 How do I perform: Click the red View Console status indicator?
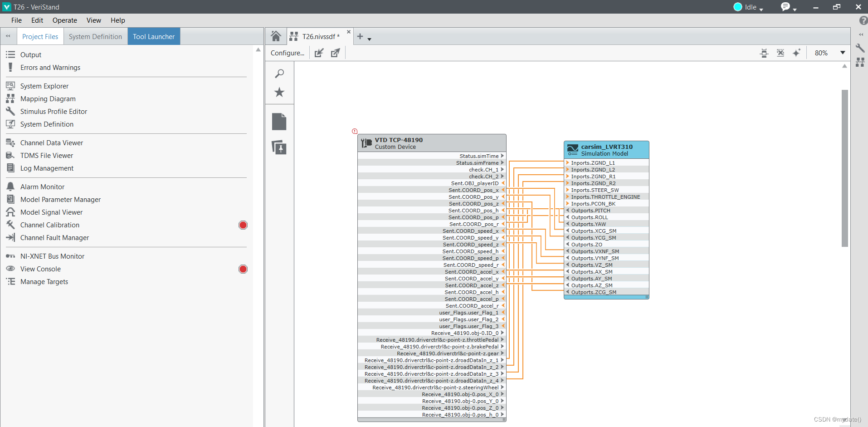[x=243, y=269]
